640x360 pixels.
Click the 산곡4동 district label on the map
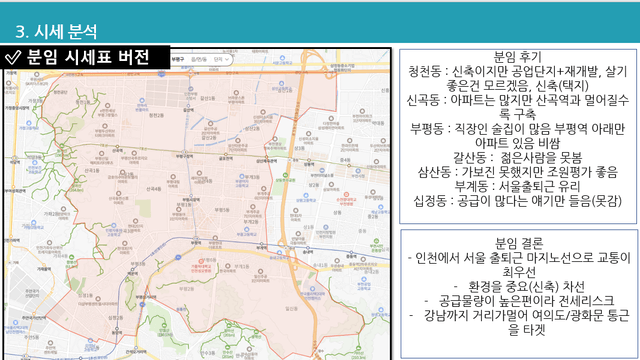click(154, 189)
